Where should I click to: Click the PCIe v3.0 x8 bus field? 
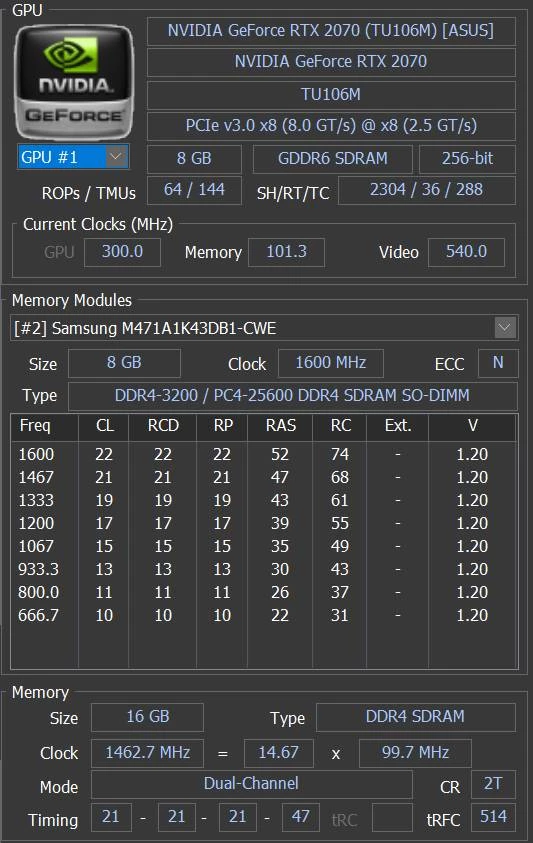(331, 126)
